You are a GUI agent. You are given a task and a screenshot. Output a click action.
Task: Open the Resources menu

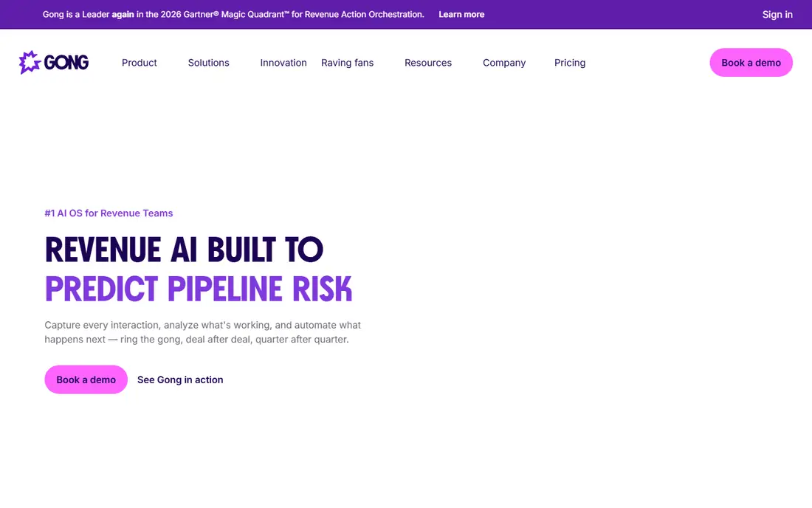428,63
